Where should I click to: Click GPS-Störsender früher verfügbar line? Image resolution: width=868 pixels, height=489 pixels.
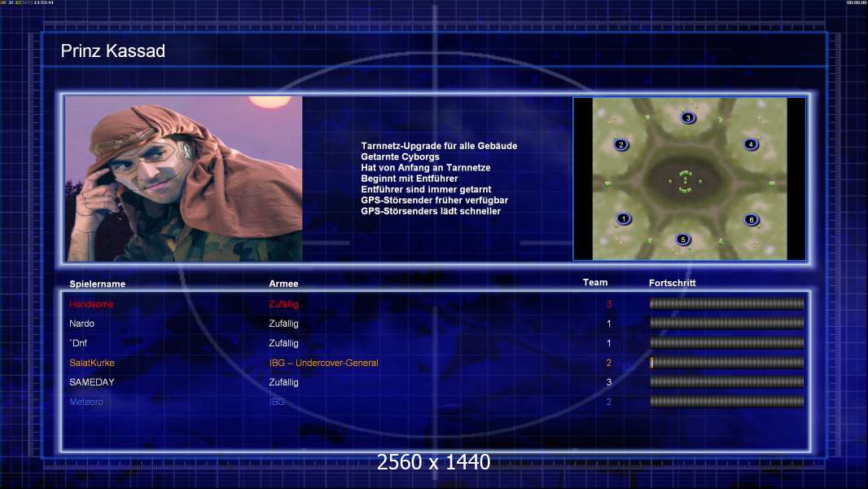point(435,200)
